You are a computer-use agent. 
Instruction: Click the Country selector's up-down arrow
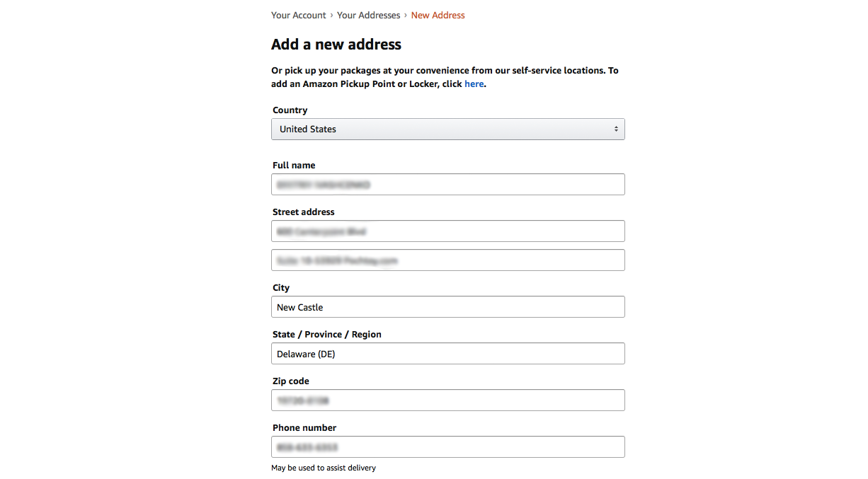point(616,129)
